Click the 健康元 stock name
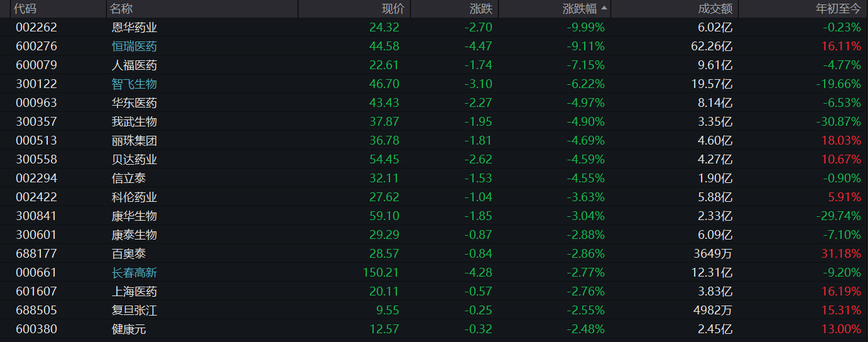The image size is (868, 342). coord(129,329)
